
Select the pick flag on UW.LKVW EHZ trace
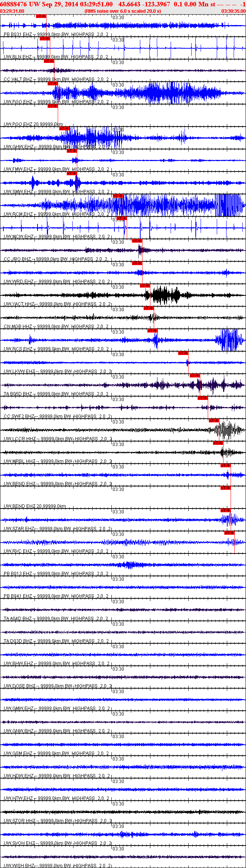(183, 353)
